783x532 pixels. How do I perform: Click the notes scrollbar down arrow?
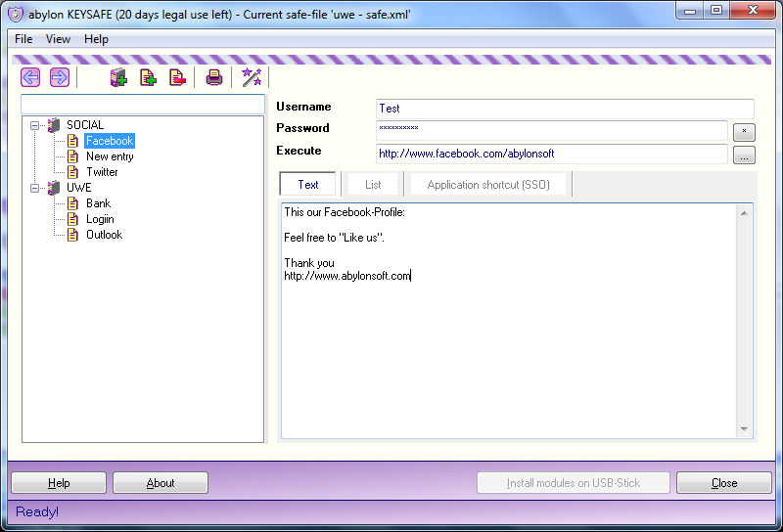point(744,429)
